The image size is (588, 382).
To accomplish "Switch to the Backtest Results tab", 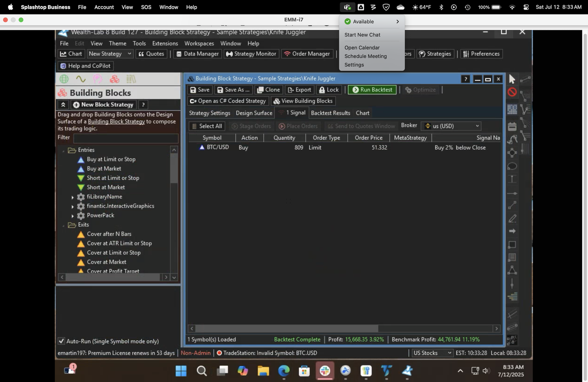I will click(330, 113).
